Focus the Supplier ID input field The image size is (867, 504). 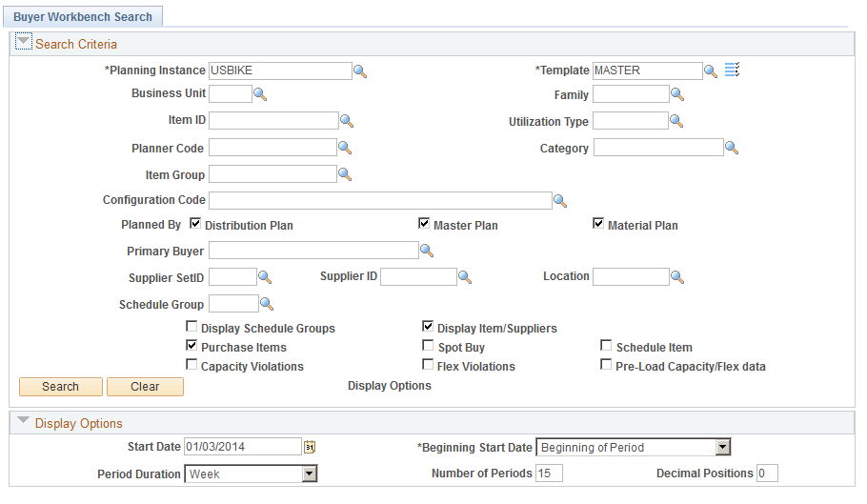pyautogui.click(x=418, y=277)
